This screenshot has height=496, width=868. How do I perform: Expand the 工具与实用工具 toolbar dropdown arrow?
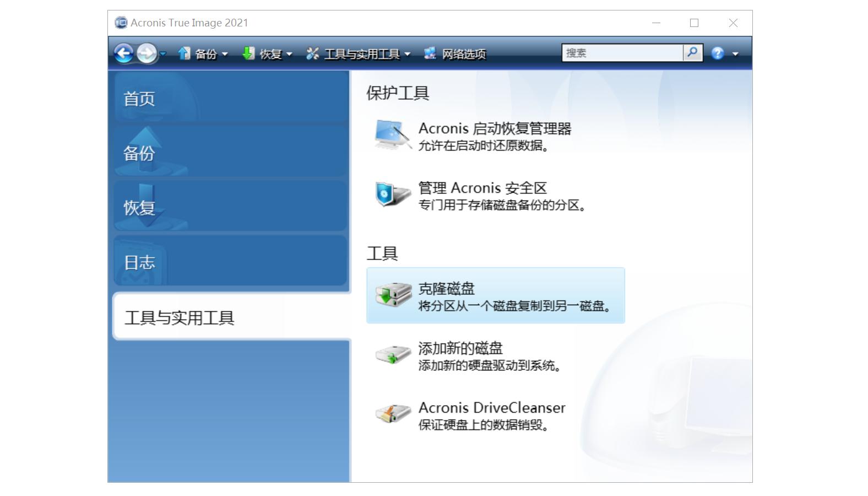coord(408,54)
